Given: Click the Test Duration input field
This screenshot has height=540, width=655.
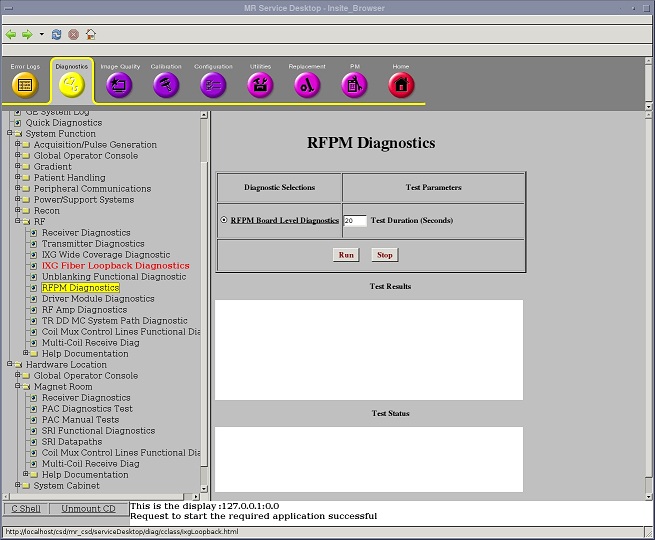Looking at the screenshot, I should point(355,220).
